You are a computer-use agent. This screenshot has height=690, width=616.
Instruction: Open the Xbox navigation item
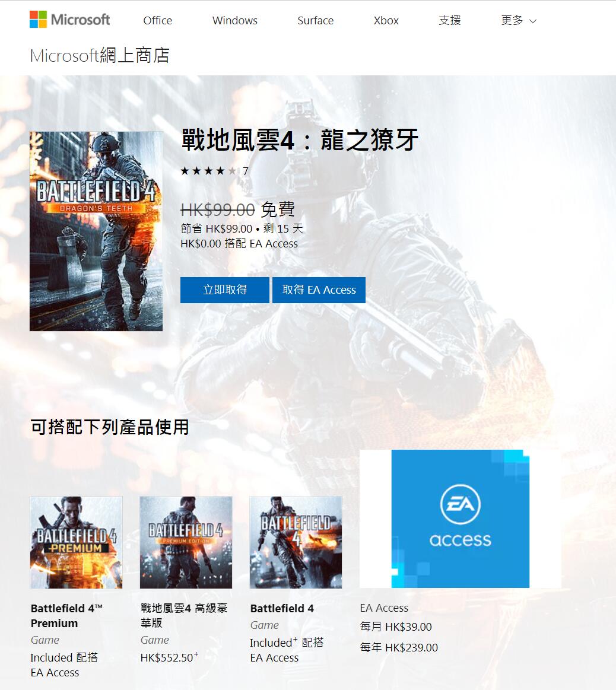386,20
